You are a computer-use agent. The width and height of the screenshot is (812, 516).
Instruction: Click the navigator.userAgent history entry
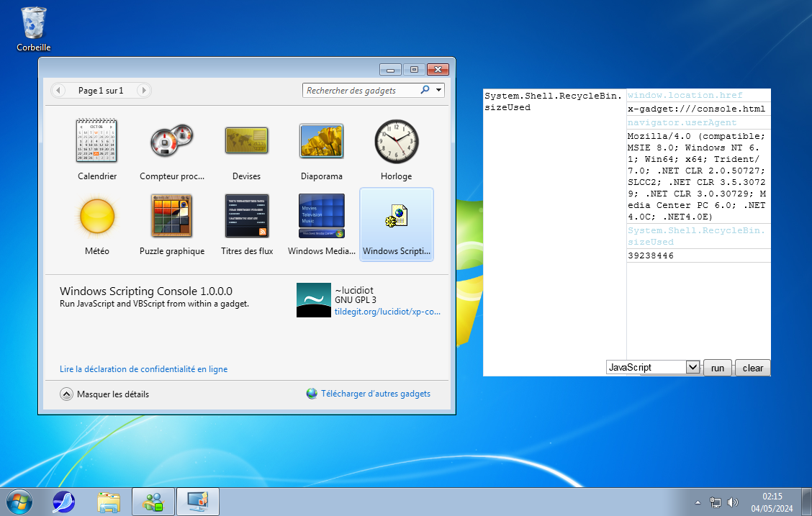[x=682, y=122]
